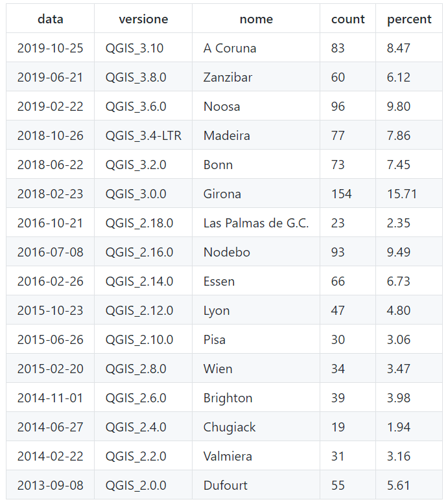The image size is (448, 504).
Task: Select the date cell 2015-06-26
Action: [51, 339]
